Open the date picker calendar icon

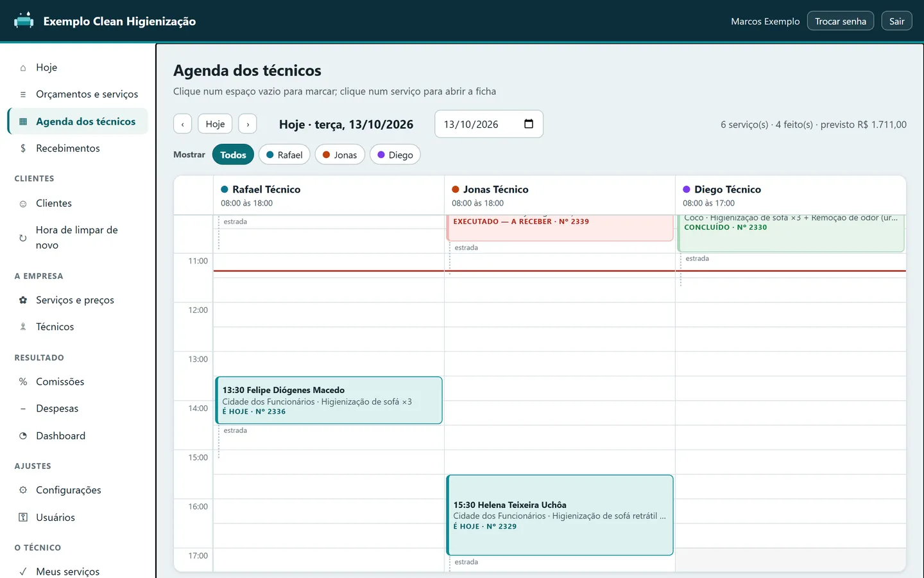[x=529, y=124]
